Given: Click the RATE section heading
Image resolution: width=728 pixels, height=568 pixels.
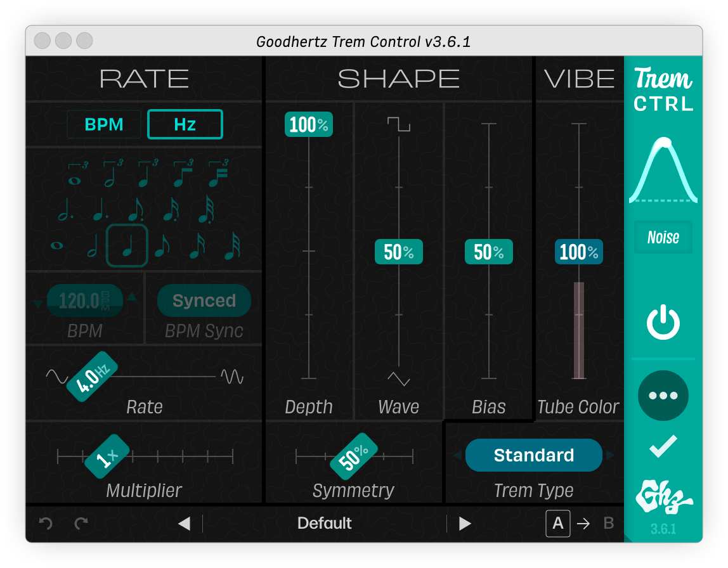Looking at the screenshot, I should coord(145,79).
